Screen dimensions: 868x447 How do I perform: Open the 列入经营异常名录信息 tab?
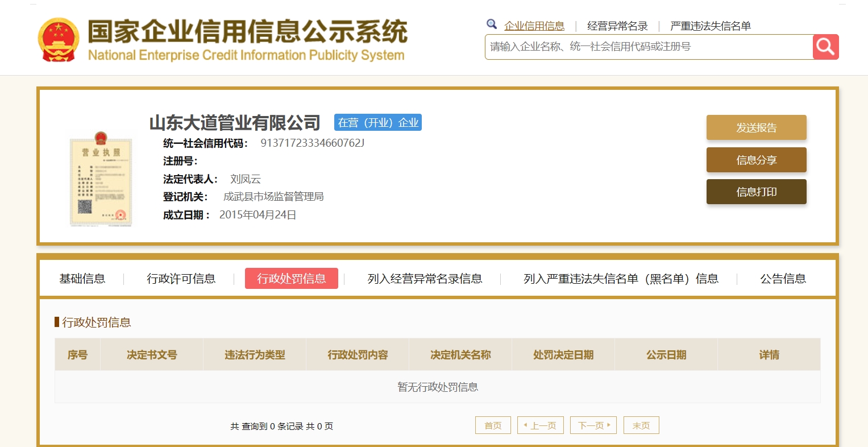pos(425,279)
